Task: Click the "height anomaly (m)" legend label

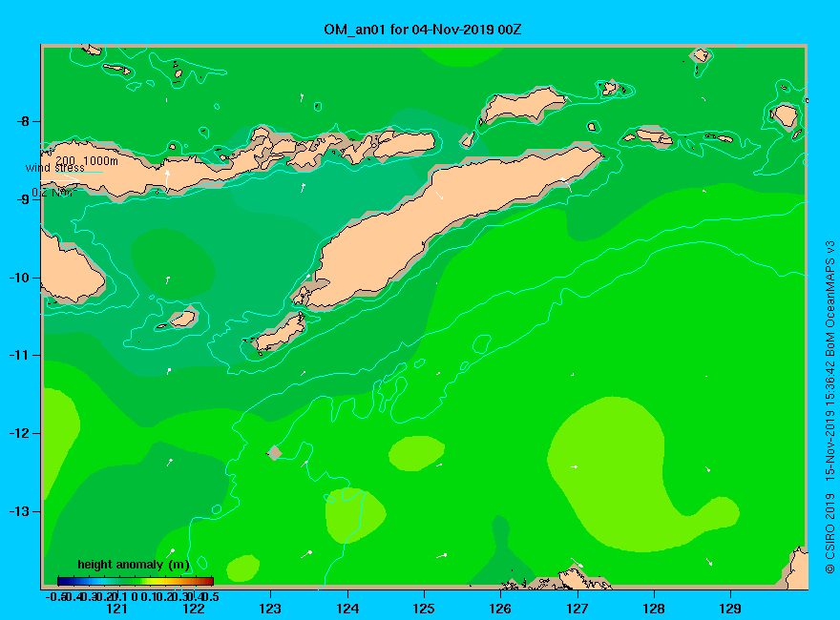Action: click(134, 565)
